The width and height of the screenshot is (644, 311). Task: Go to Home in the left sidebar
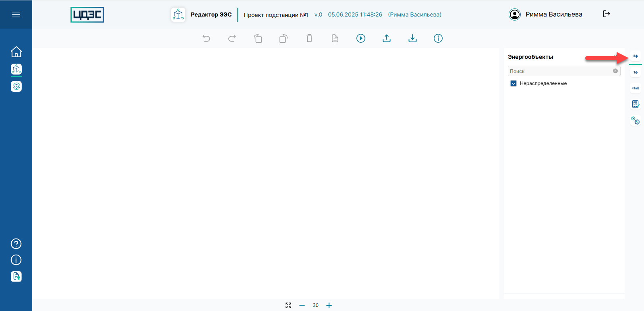tap(16, 52)
